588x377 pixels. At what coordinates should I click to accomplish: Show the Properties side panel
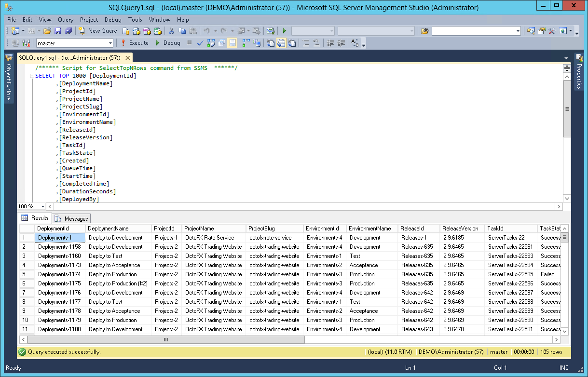pyautogui.click(x=579, y=71)
